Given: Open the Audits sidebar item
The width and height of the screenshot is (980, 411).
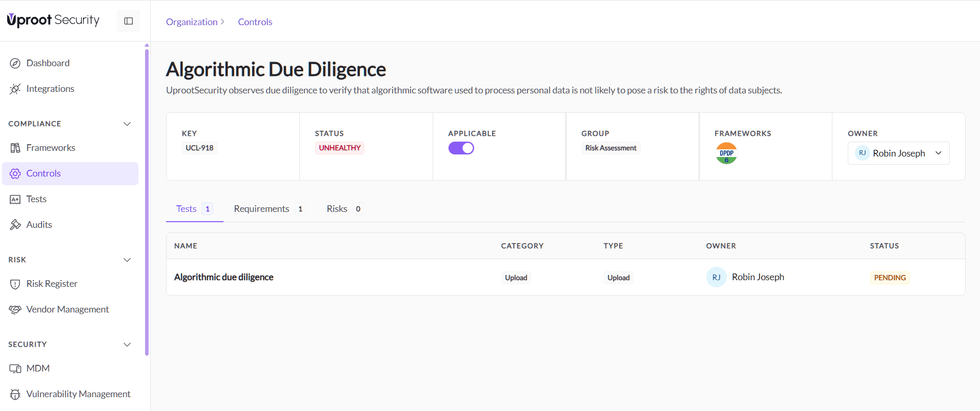Looking at the screenshot, I should tap(70, 225).
